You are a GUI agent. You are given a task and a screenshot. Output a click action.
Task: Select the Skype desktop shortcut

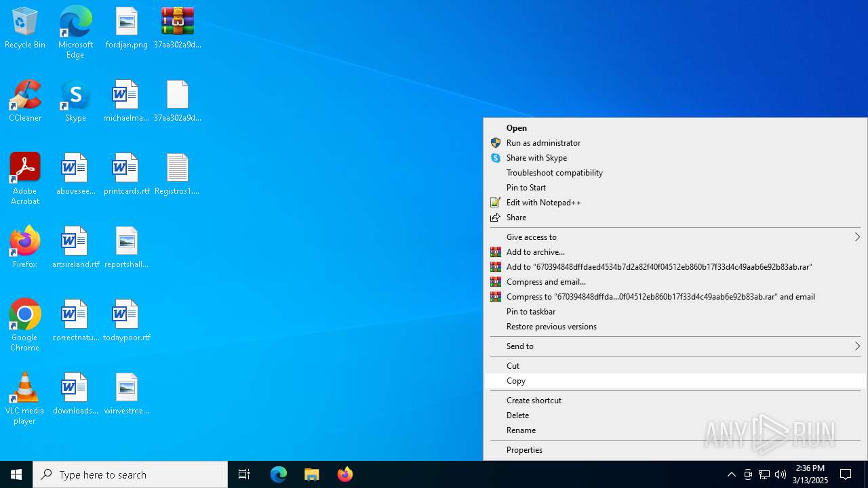75,102
